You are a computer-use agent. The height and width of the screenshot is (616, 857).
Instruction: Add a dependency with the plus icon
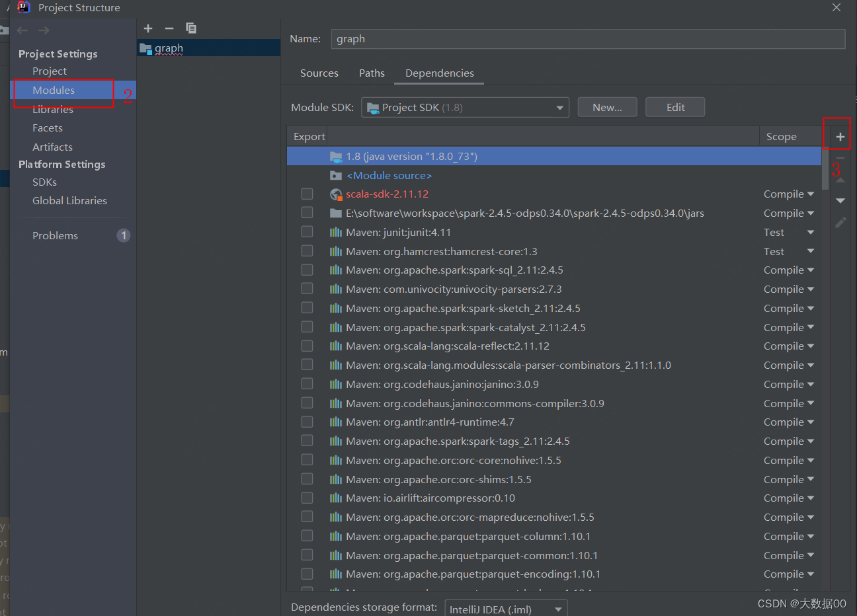[x=840, y=137]
